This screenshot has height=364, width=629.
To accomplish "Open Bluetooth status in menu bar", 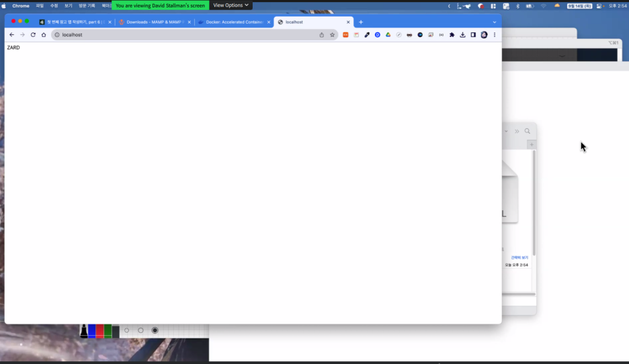I will (517, 6).
